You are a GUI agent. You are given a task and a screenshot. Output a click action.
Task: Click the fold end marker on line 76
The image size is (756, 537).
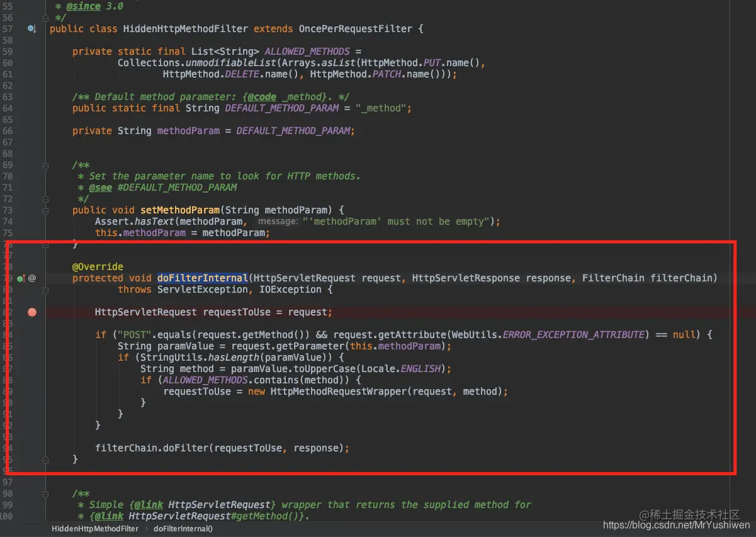[x=45, y=244]
